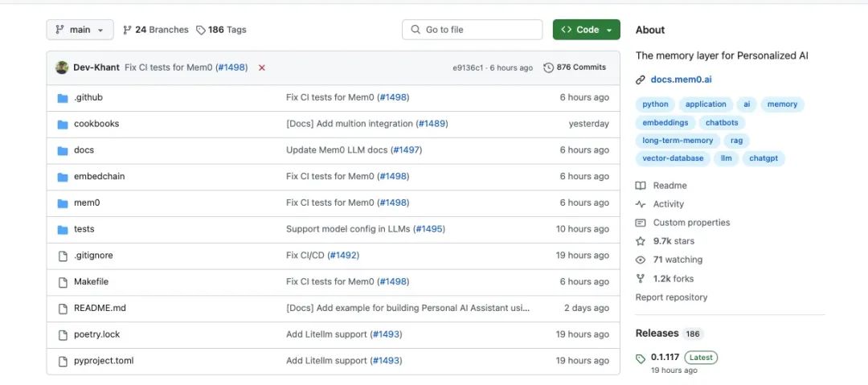The image size is (868, 385).
Task: Select the vector-database topic tag
Action: coord(673,158)
